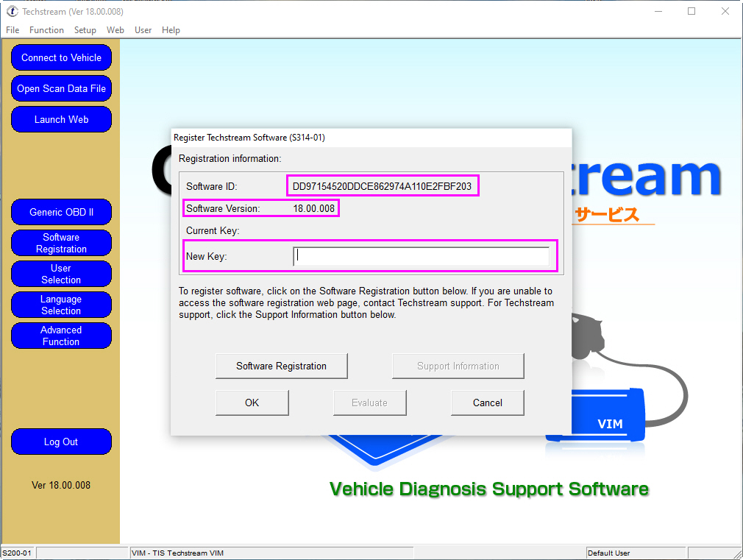Click the Techstream app icon in title bar
The height and width of the screenshot is (560, 743).
tap(12, 11)
